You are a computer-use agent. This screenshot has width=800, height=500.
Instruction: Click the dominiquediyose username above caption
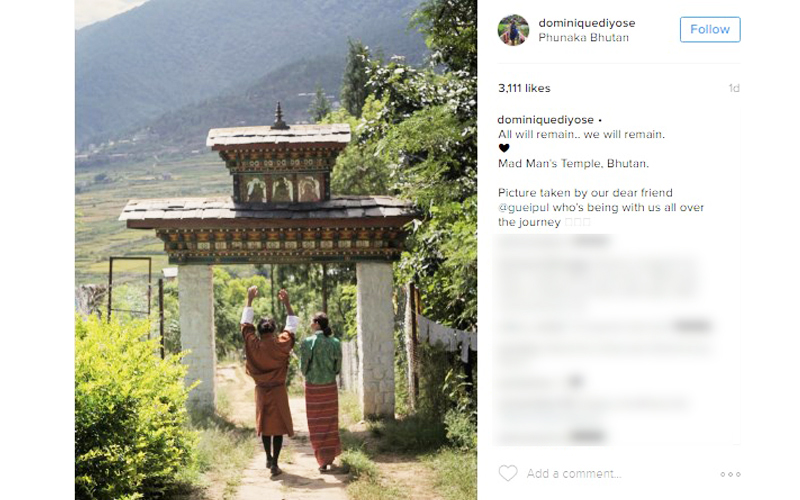545,120
